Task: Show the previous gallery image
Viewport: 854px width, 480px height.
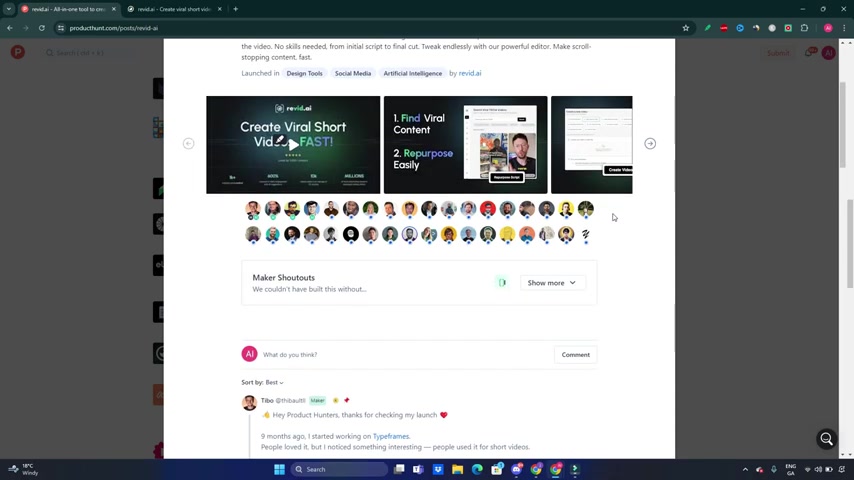Action: [188, 144]
